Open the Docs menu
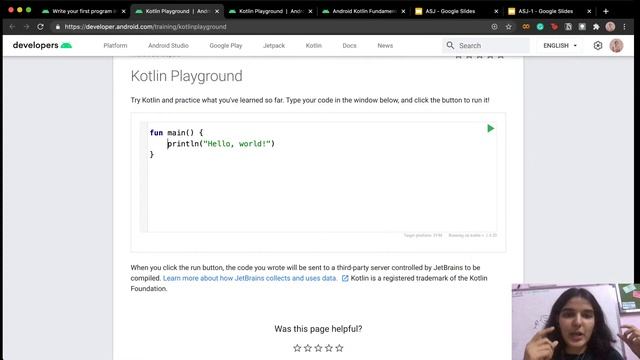 point(349,45)
